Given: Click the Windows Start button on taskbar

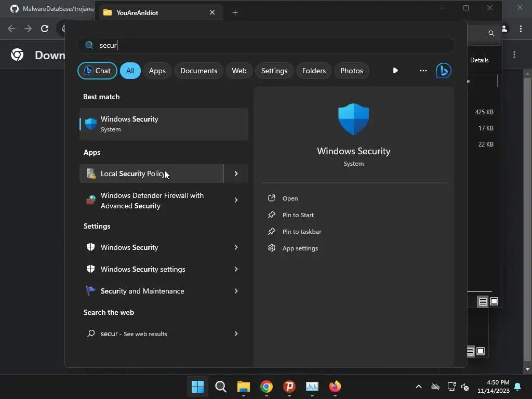Looking at the screenshot, I should pyautogui.click(x=197, y=387).
